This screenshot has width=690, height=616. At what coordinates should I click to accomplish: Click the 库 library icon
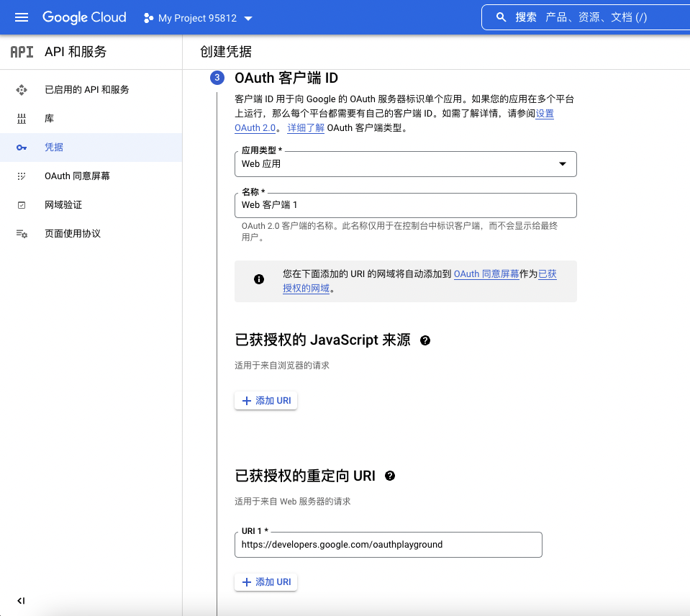22,119
